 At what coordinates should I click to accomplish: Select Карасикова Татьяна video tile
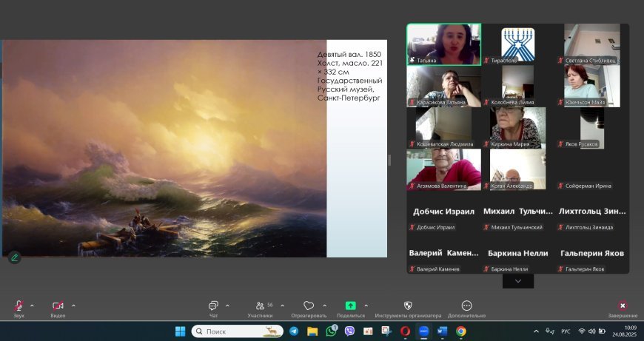444,86
